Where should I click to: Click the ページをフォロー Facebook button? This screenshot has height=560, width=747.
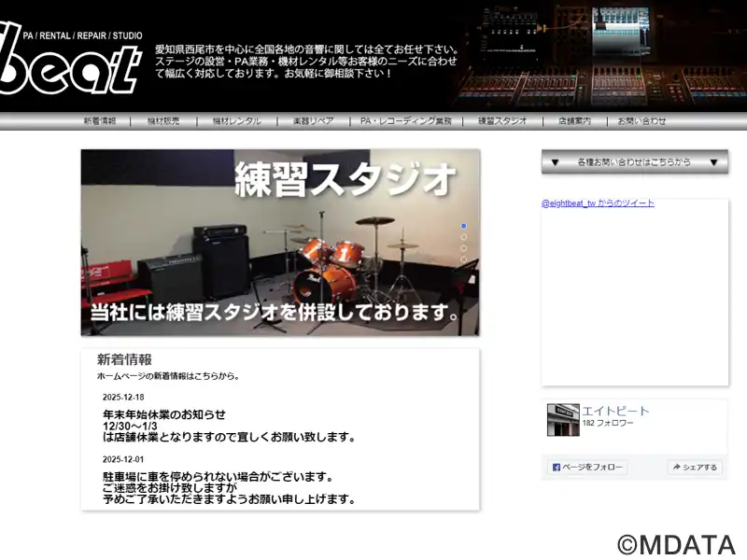click(587, 468)
